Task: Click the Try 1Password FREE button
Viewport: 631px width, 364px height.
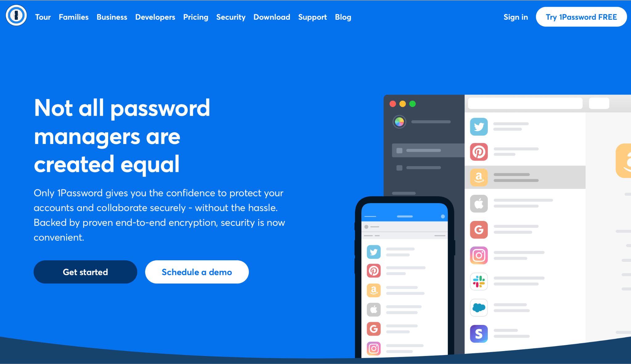Action: (x=580, y=17)
